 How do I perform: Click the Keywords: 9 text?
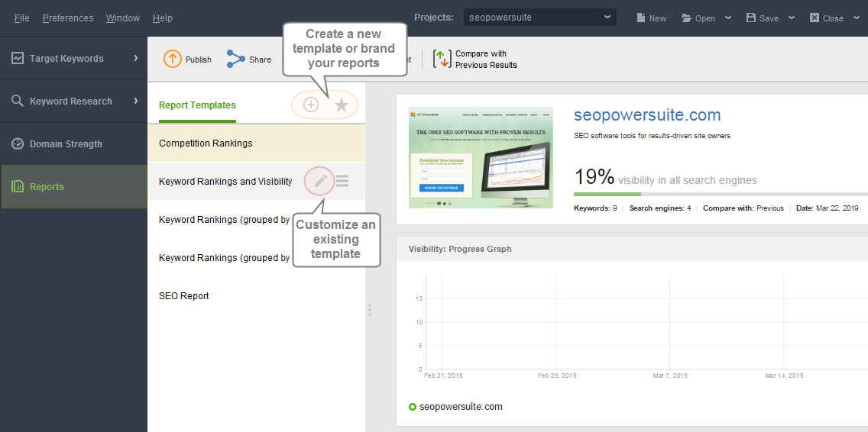point(595,208)
